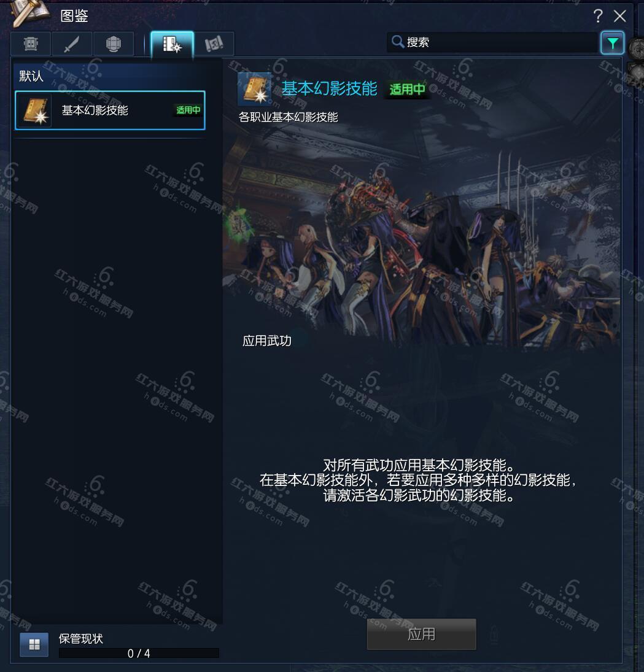Viewport: 644px width, 672px height.
Task: Close the 图鉴 window
Action: click(619, 17)
